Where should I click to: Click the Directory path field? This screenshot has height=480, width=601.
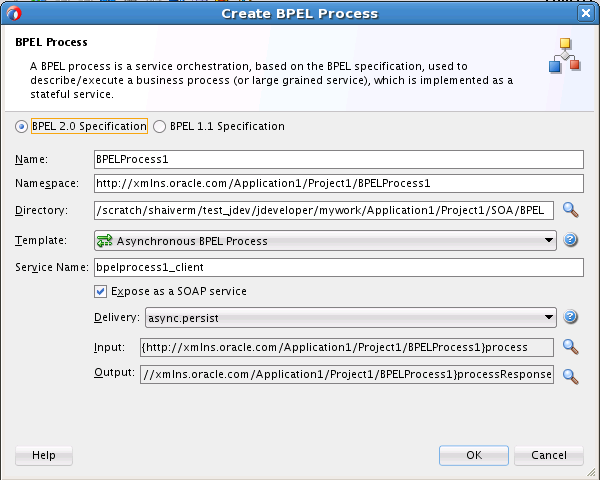324,210
